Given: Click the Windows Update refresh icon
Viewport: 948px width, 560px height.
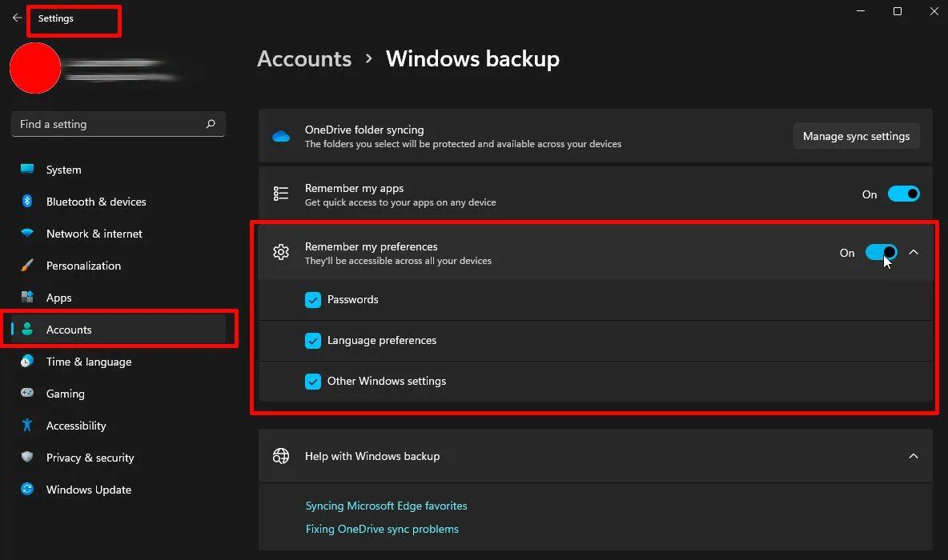Looking at the screenshot, I should (27, 490).
